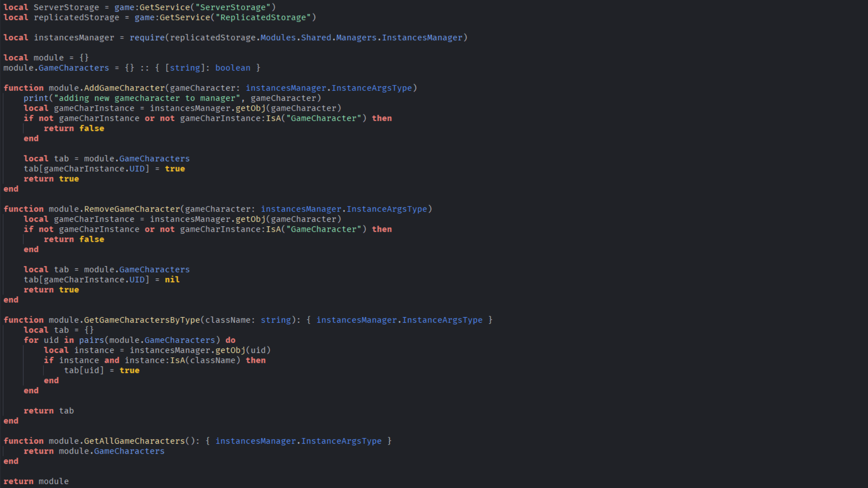The width and height of the screenshot is (868, 488).
Task: Click 'instance:IsA(className)' condition
Action: click(182, 361)
